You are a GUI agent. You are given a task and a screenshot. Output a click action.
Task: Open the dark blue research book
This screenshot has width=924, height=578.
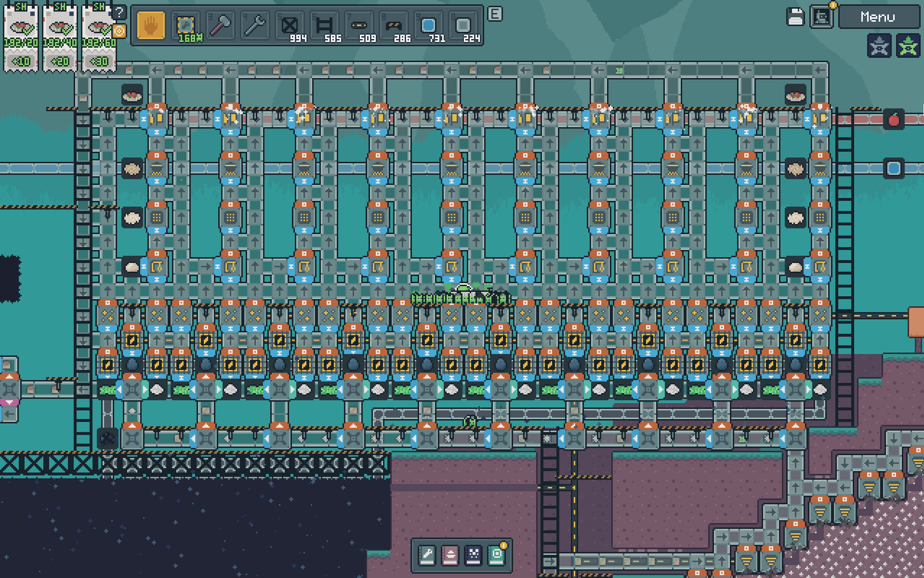(x=473, y=555)
